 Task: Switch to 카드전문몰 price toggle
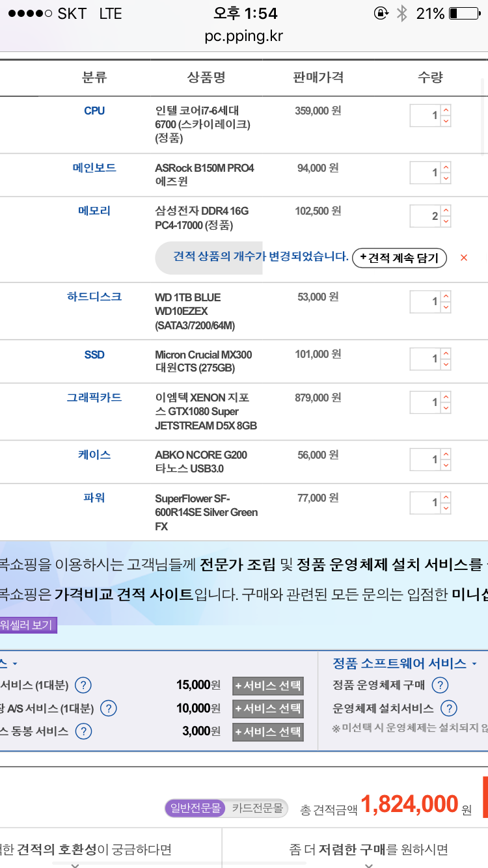[258, 809]
